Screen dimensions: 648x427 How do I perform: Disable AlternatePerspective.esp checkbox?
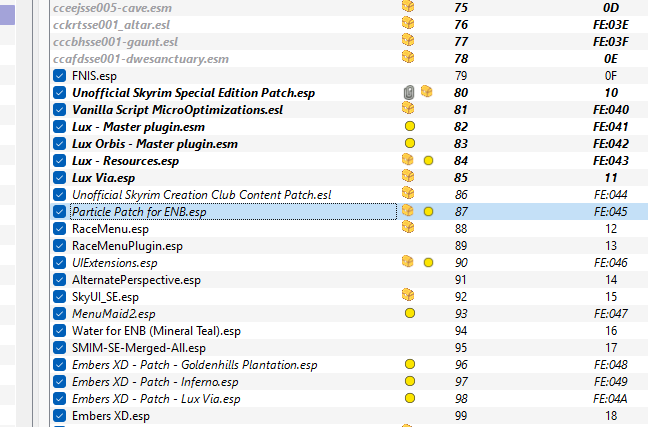coord(60,280)
